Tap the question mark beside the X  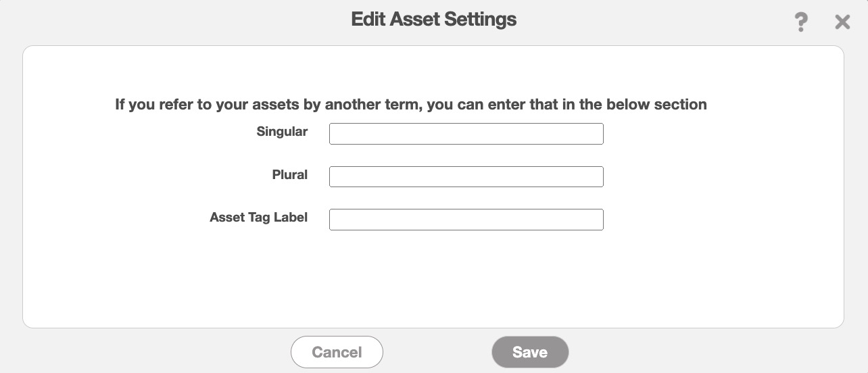coord(801,22)
